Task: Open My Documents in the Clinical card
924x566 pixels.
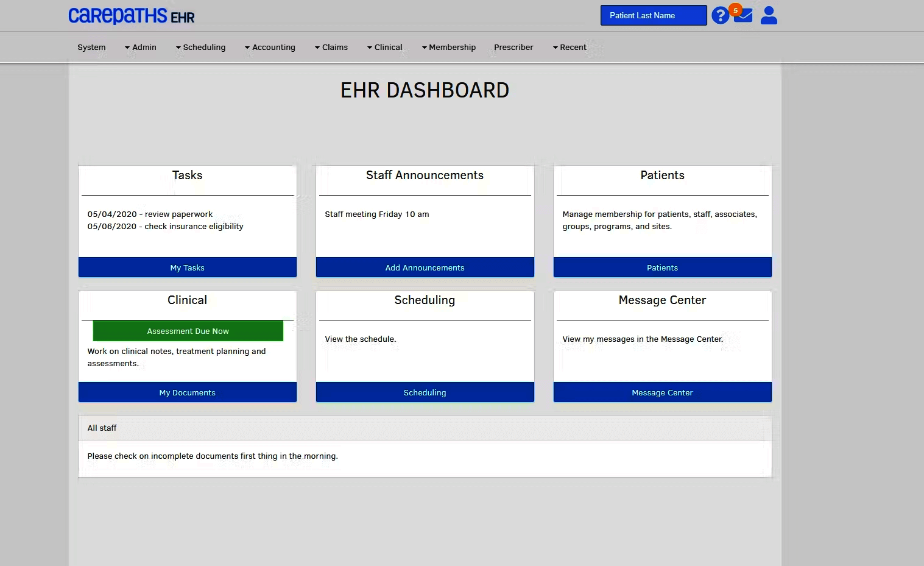Action: click(187, 392)
